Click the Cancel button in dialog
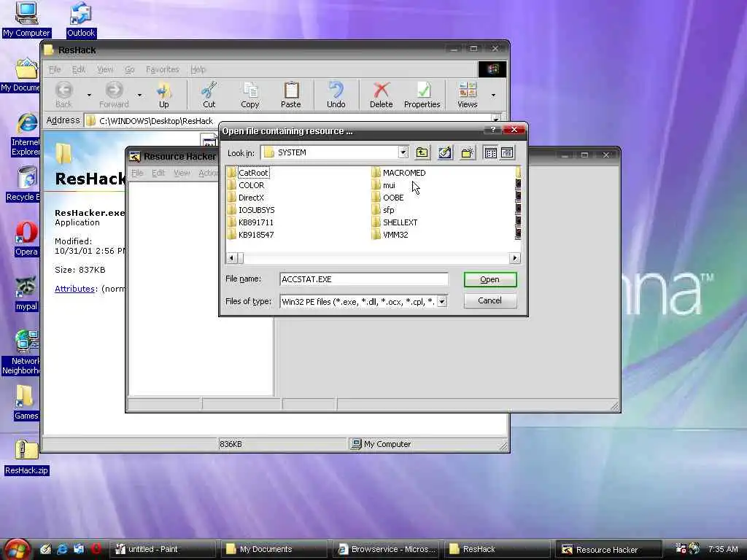747x560 pixels. point(489,300)
